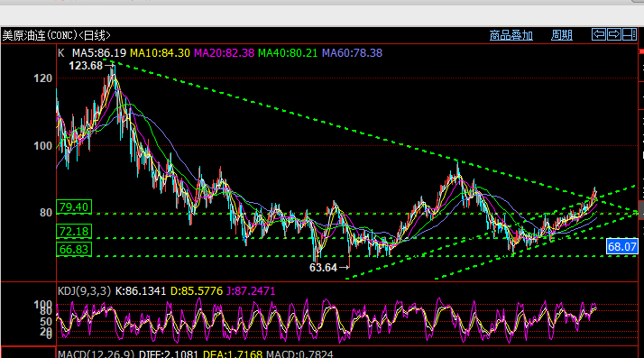Open the 周期 period link
Screen dimensions: 644x358
[561, 35]
